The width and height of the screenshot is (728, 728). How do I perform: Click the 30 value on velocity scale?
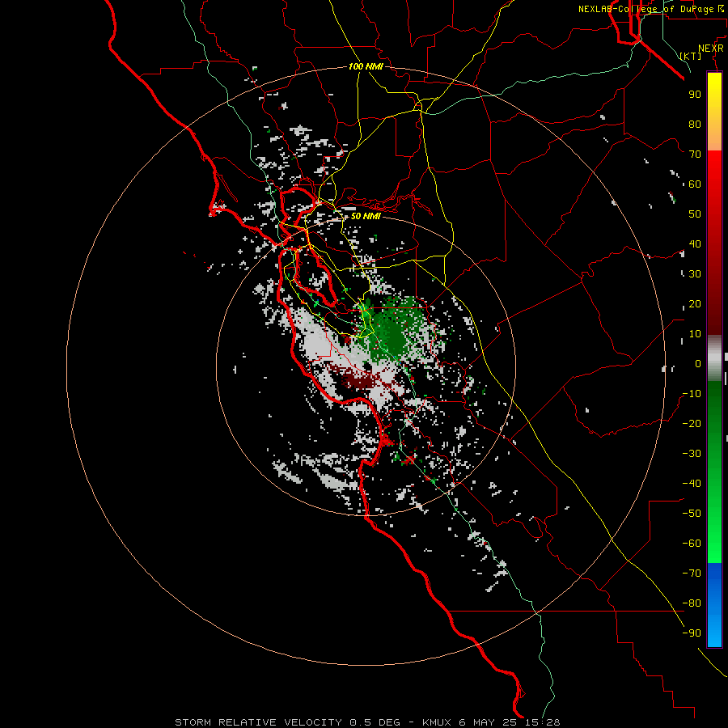pos(695,274)
